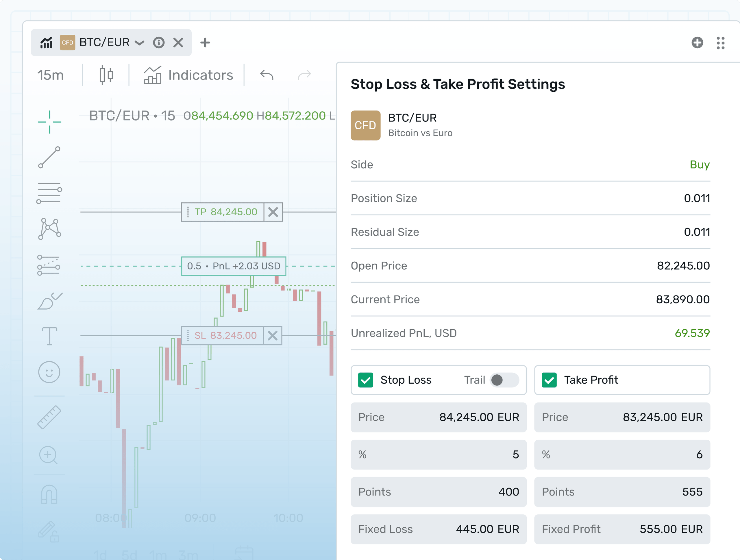The width and height of the screenshot is (740, 560).
Task: Edit the Take Profit Price field
Action: (622, 417)
